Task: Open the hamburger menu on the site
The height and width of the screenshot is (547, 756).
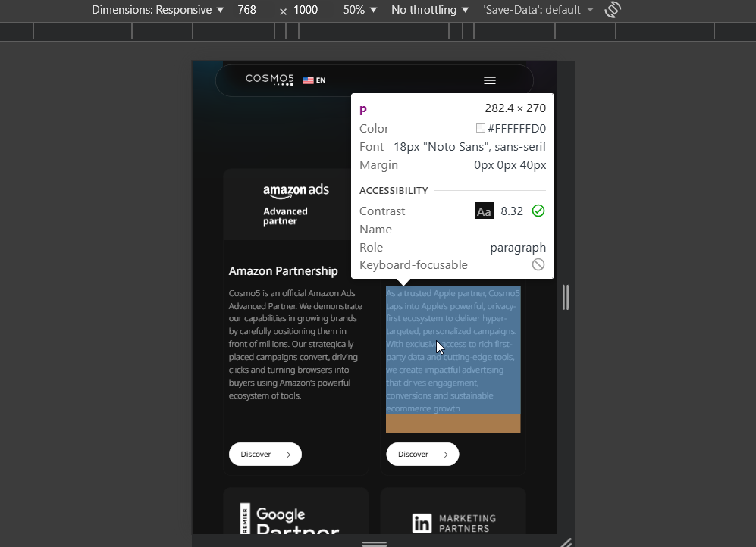Action: (490, 80)
